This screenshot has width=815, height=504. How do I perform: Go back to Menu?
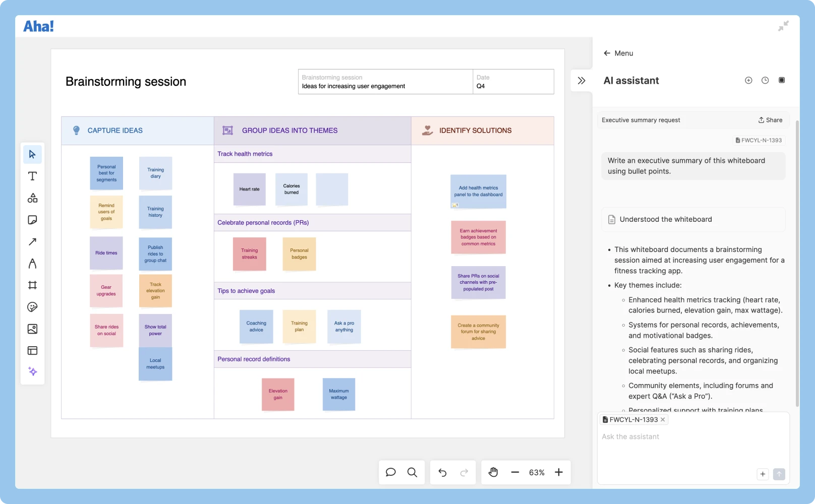click(618, 53)
